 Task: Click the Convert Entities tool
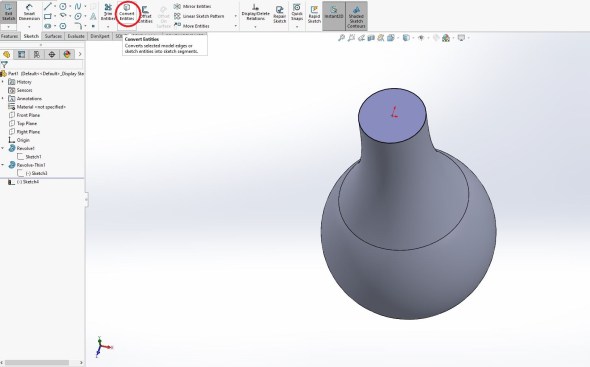point(127,12)
